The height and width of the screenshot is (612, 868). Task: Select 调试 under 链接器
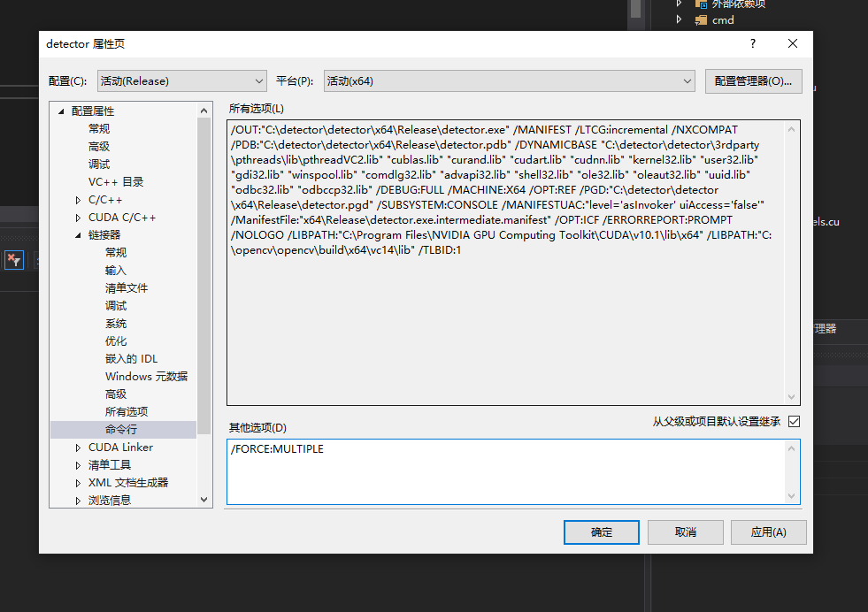116,306
